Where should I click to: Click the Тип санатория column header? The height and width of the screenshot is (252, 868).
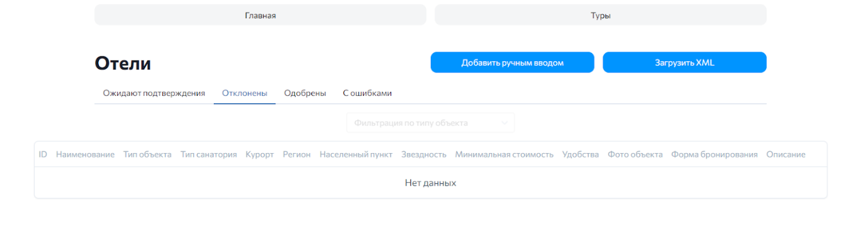[209, 154]
